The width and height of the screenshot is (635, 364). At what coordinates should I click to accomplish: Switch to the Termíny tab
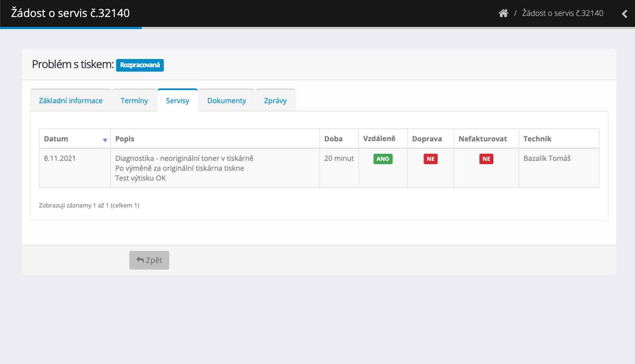[x=134, y=101]
